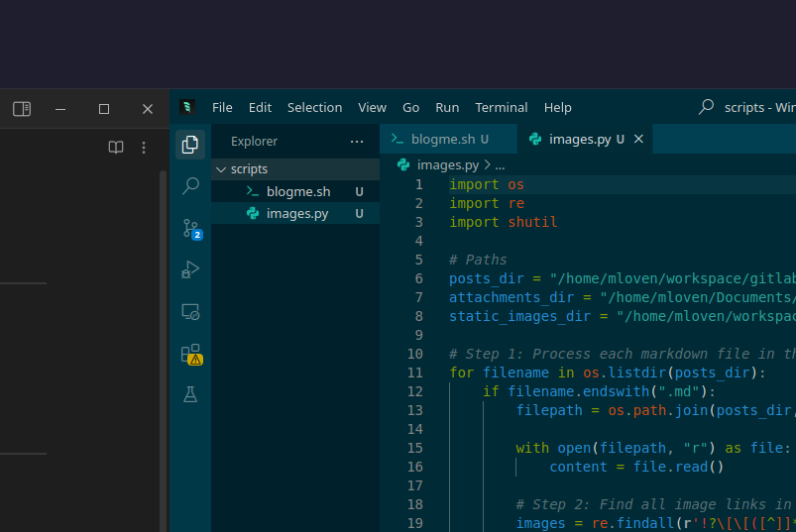
Task: Open the reader book icon in left window
Action: coord(116,148)
